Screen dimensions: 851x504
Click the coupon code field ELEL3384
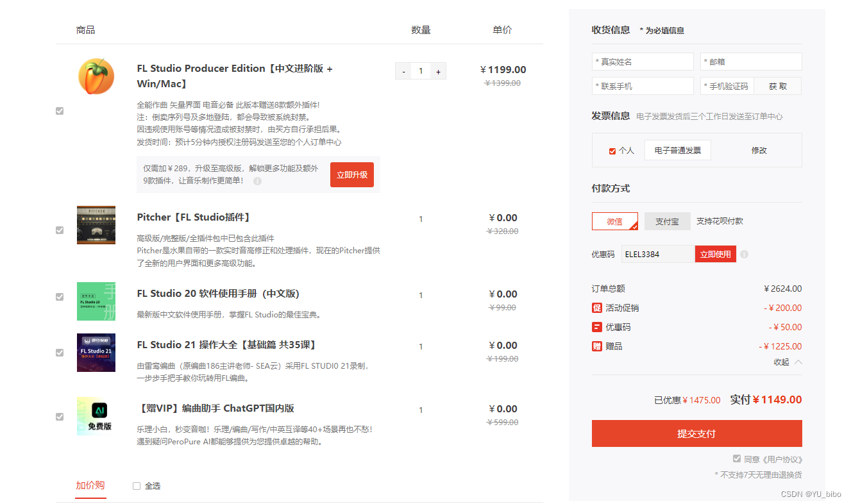pyautogui.click(x=658, y=254)
